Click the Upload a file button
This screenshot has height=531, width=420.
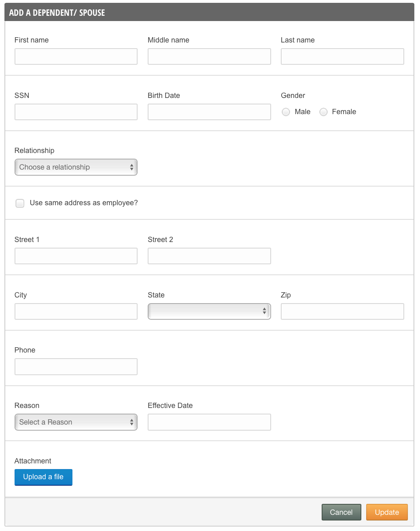tap(43, 477)
